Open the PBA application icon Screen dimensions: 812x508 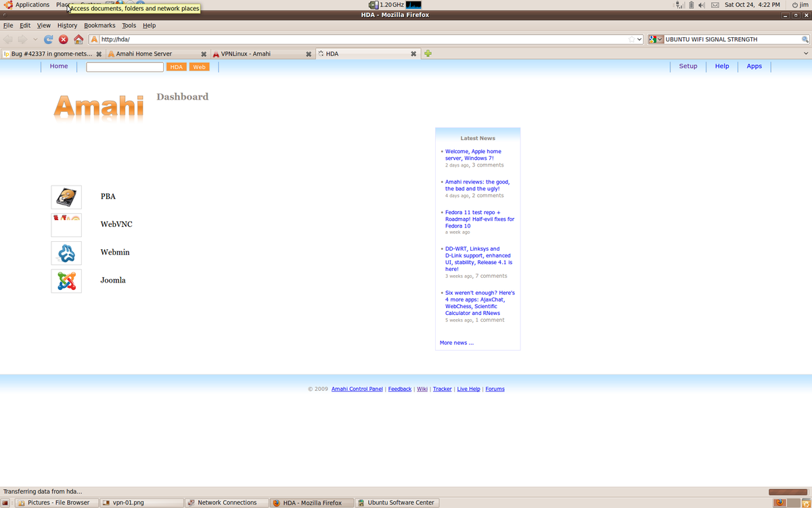[x=66, y=196]
